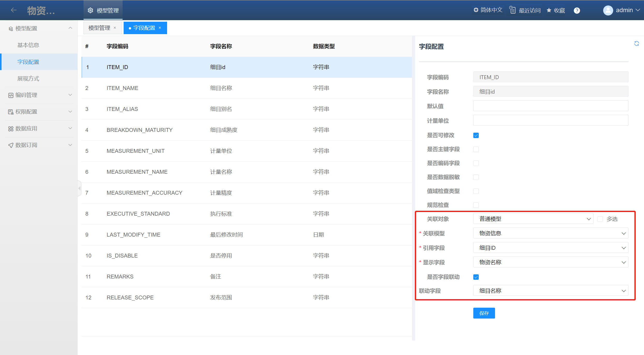The width and height of the screenshot is (644, 355).
Task: Select 展现方式 in the sidebar menu
Action: click(x=28, y=79)
